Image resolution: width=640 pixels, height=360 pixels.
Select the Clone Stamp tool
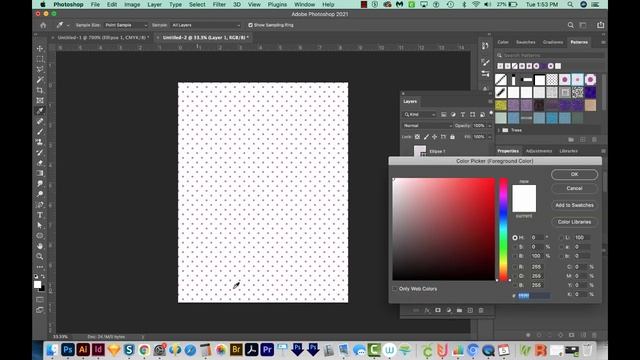click(40, 142)
